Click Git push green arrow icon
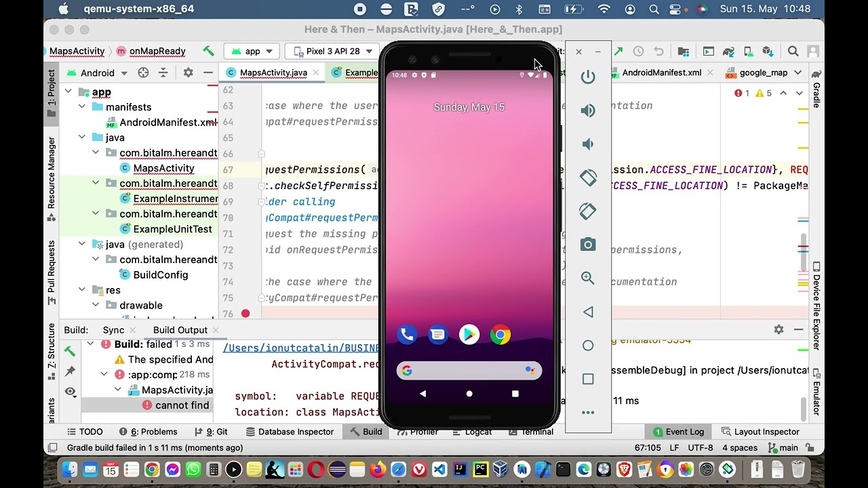The height and width of the screenshot is (488, 868). tap(618, 51)
